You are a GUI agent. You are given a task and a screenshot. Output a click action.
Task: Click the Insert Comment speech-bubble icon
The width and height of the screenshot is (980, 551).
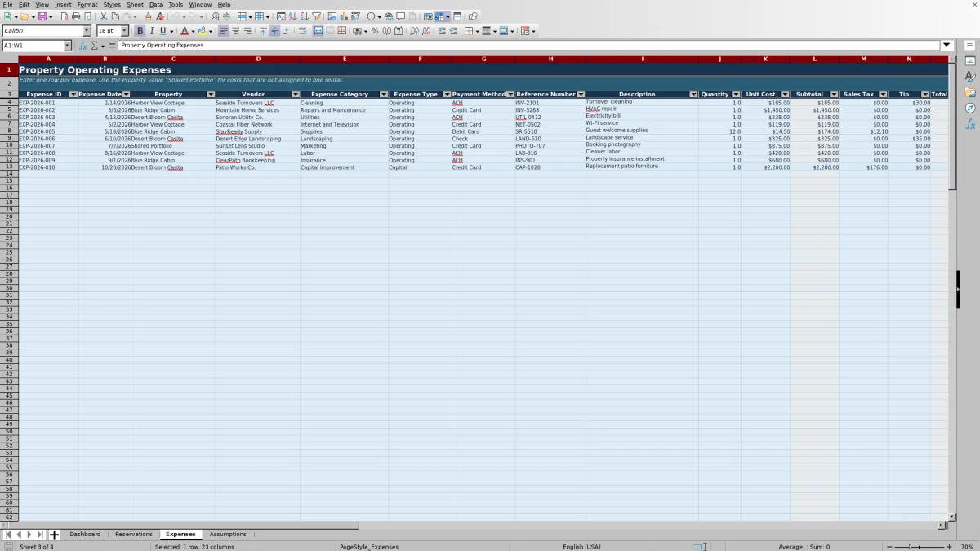coord(401,16)
